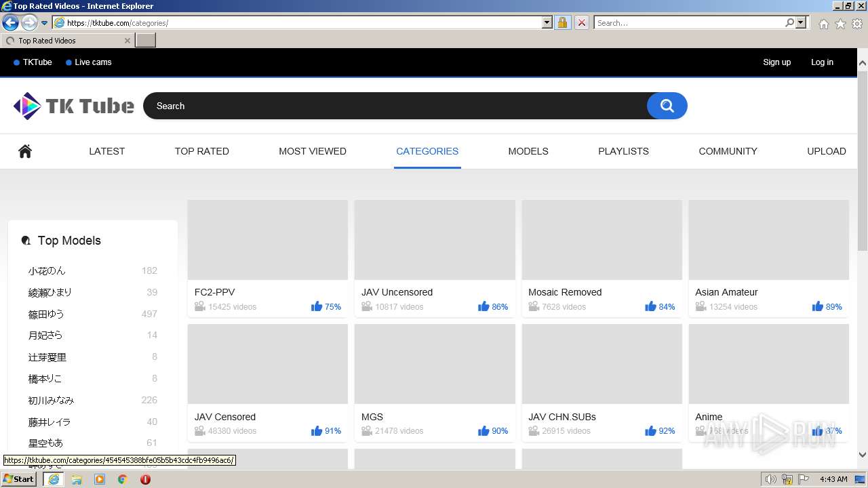Viewport: 868px width, 488px height.
Task: Open the Anime category title
Action: (x=709, y=417)
